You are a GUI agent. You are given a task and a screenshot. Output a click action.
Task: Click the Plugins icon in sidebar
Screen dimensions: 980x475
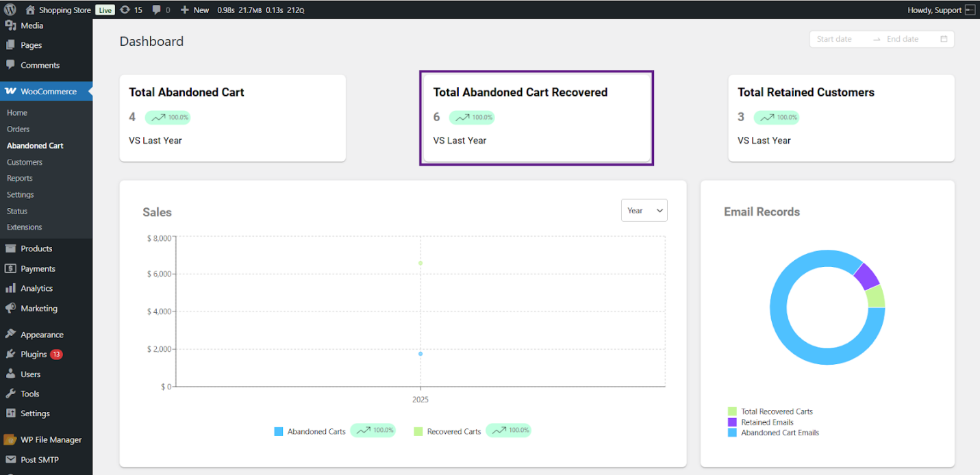click(10, 355)
